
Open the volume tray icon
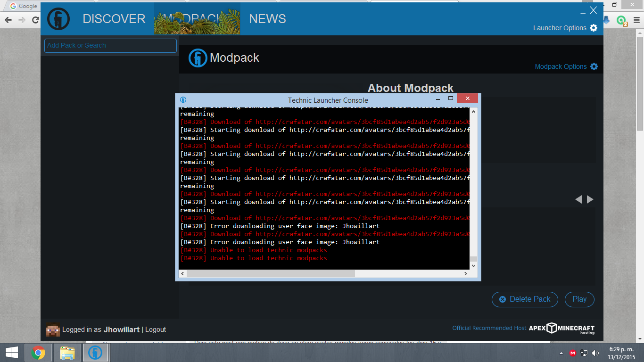595,353
